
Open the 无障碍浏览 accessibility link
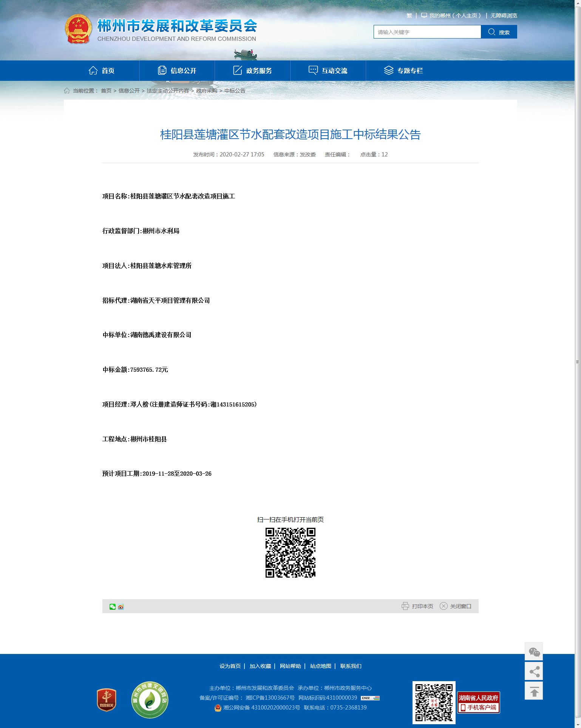coord(504,15)
